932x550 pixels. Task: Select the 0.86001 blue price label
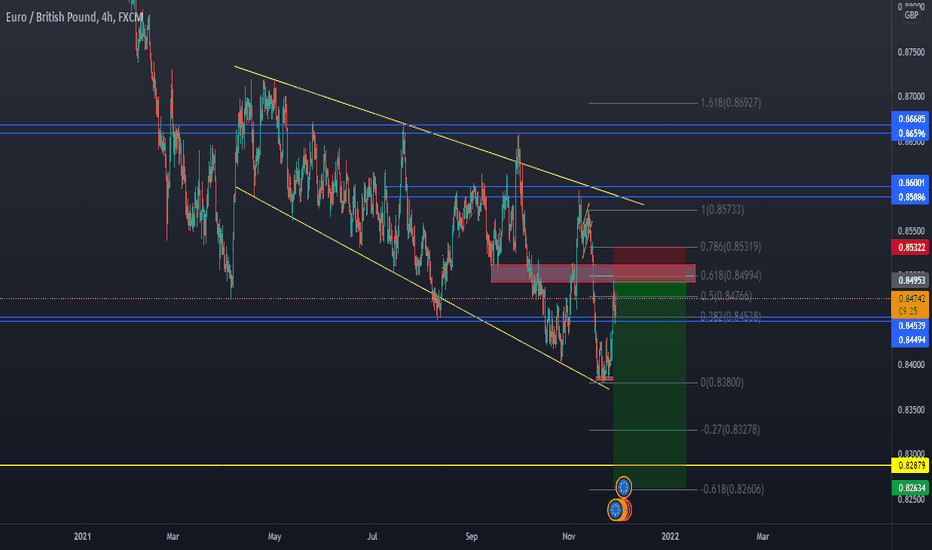coord(911,183)
